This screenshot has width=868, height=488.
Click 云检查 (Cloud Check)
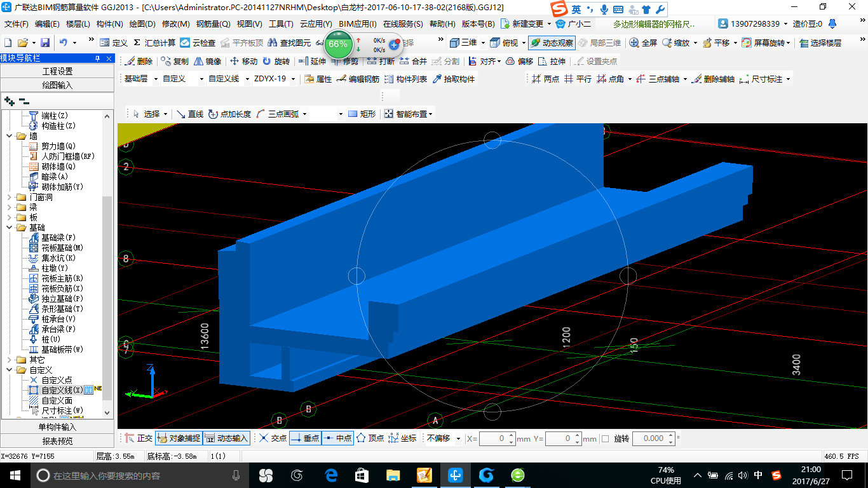198,43
